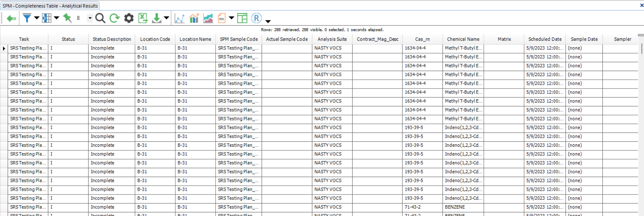
Task: Click the green back arrow icon
Action: pos(11,18)
